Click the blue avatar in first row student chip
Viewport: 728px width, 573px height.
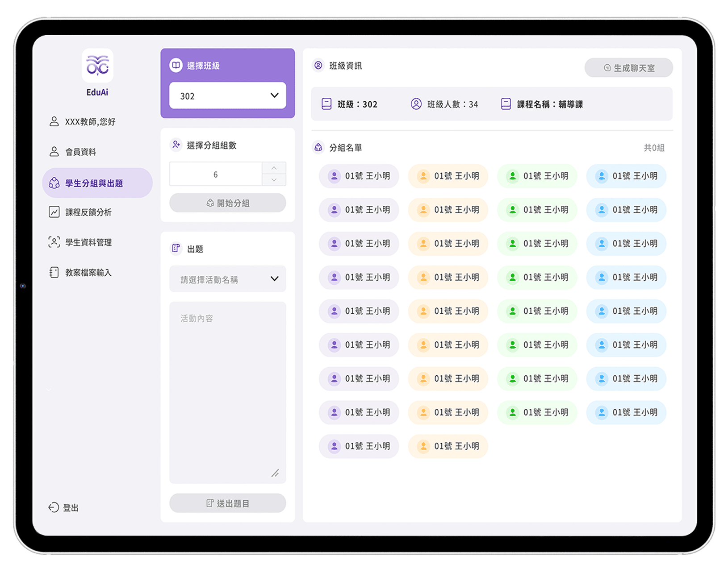point(602,176)
